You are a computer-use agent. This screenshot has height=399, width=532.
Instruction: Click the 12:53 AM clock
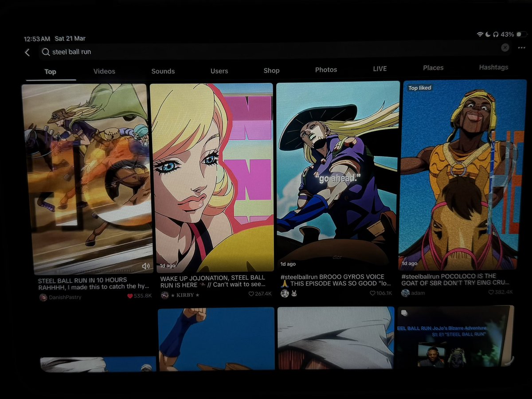pyautogui.click(x=37, y=39)
